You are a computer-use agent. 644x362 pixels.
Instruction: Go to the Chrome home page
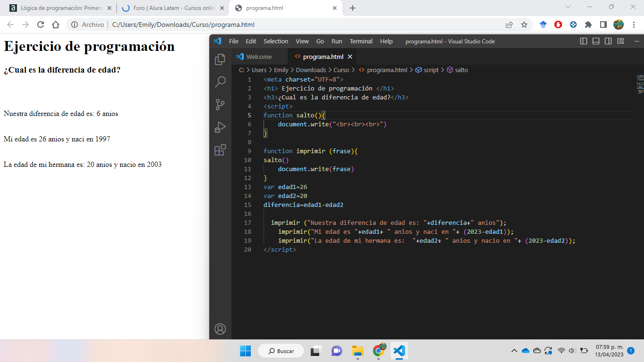point(56,25)
